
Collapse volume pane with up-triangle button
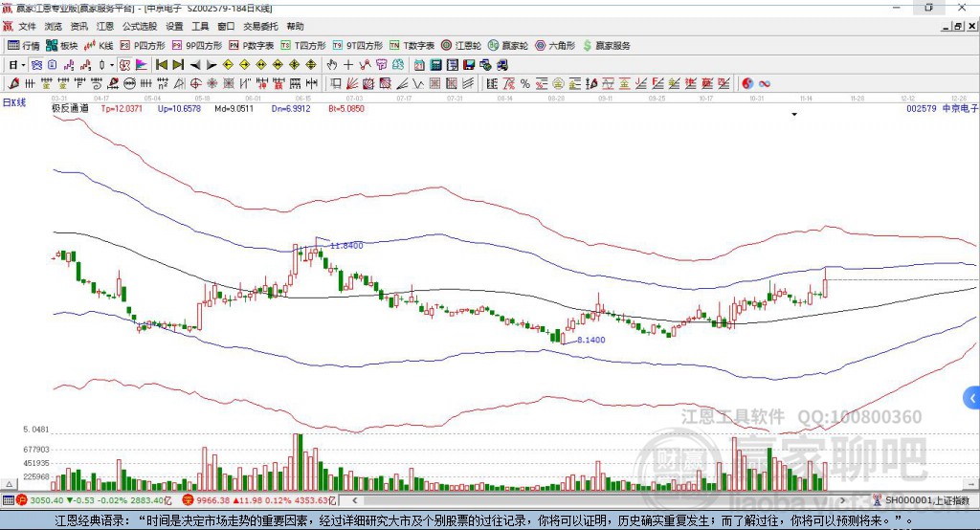click(x=9, y=484)
